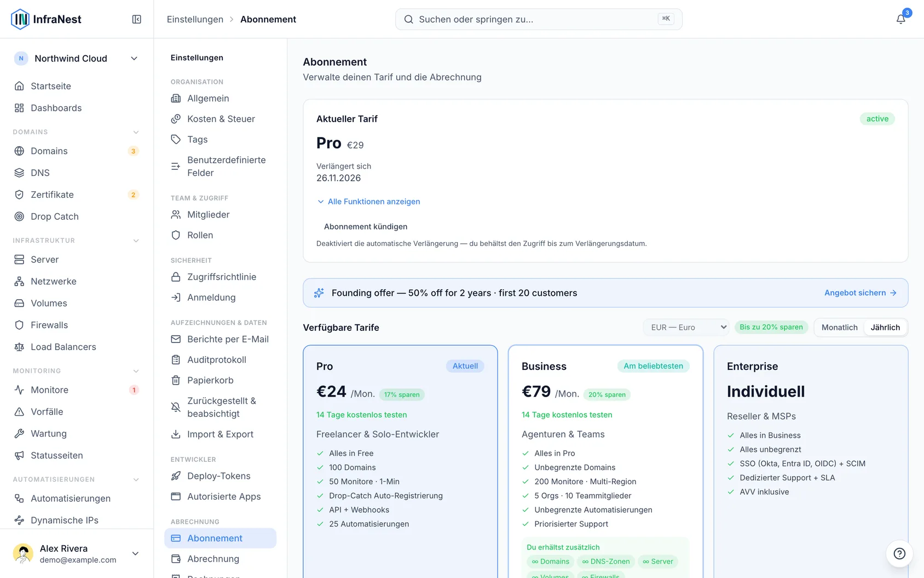Click the Deploy-Tokens rocket icon
The height and width of the screenshot is (578, 924).
coord(176,476)
